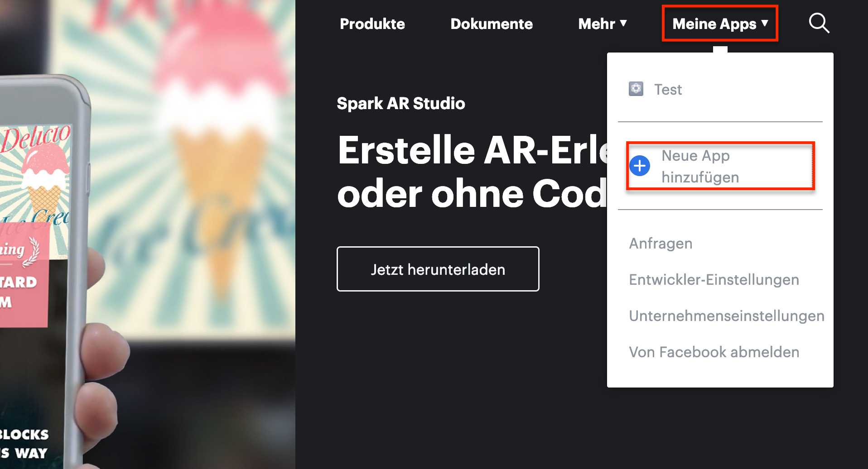868x469 pixels.
Task: Click the search magnifier icon
Action: coord(819,23)
